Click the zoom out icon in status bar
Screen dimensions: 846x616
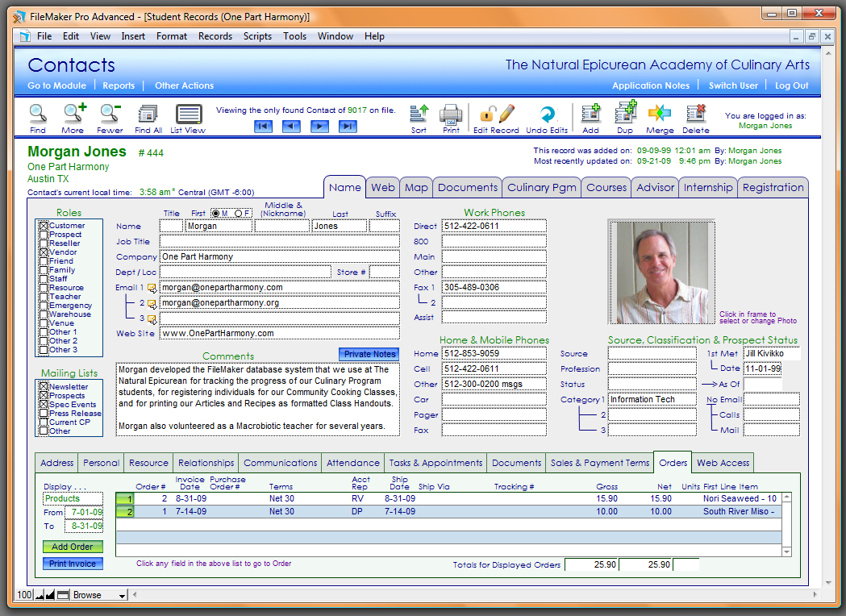click(40, 595)
